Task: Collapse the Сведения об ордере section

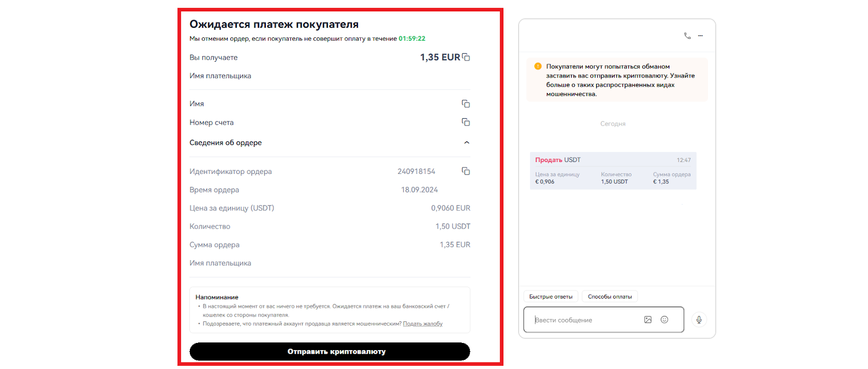Action: pyautogui.click(x=467, y=143)
